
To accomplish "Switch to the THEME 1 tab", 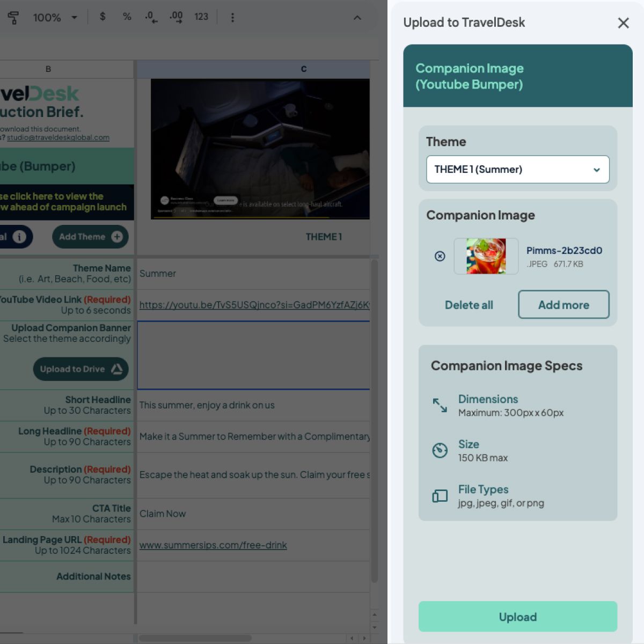I will (324, 236).
